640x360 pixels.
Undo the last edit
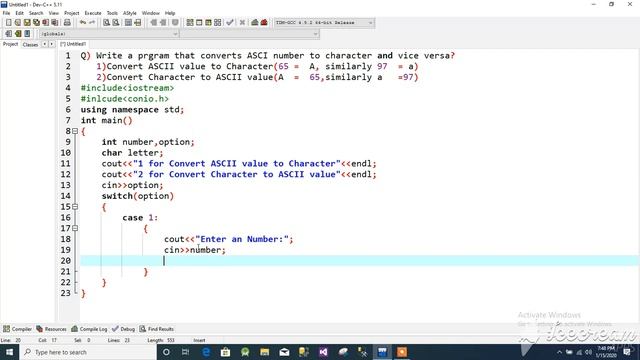[x=83, y=23]
